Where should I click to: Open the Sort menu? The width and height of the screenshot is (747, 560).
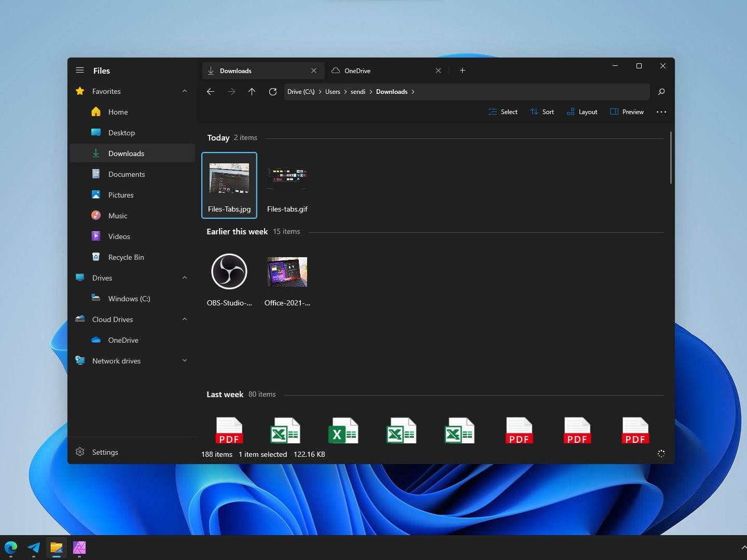[x=542, y=112]
